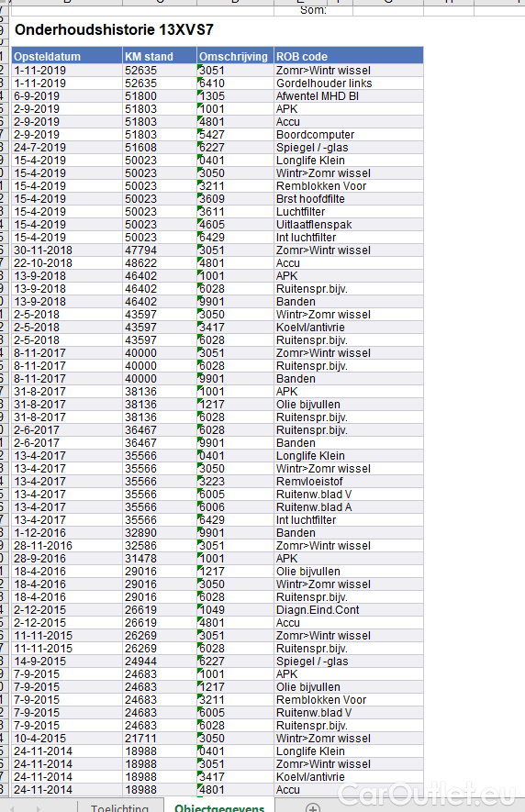Screen dimensions: 525x812
Task: Click the code cell 4605
Action: coord(235,224)
